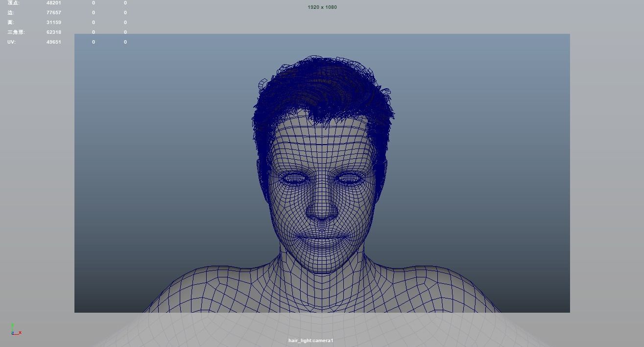Screen dimensions: 644x347
Task: Click the edge count value '77657'
Action: pyautogui.click(x=54, y=13)
